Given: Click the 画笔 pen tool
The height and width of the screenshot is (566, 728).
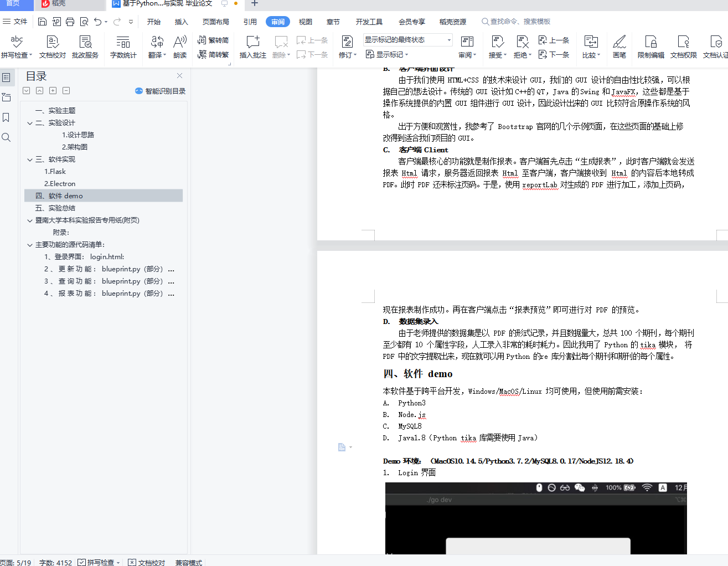Looking at the screenshot, I should click(x=619, y=47).
